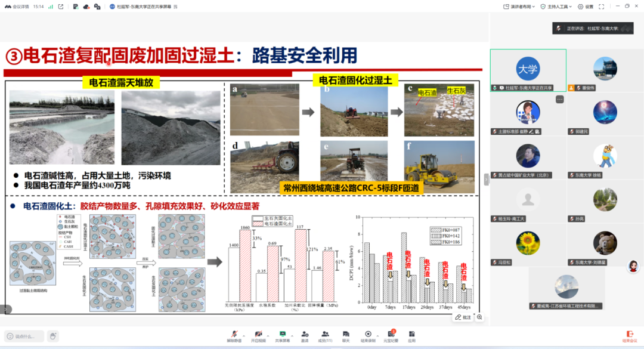Image resolution: width=644 pixels, height=349 pixels.
Task: Click the raise hand reaction icon
Action: 53,336
